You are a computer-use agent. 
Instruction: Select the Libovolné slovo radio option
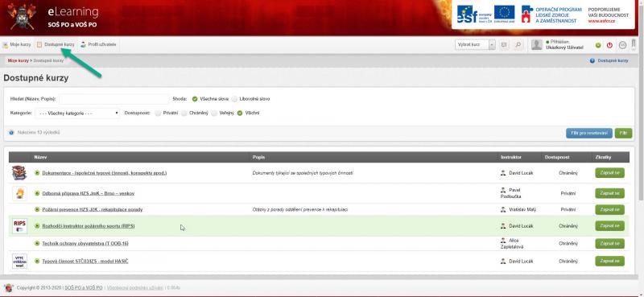coord(234,99)
